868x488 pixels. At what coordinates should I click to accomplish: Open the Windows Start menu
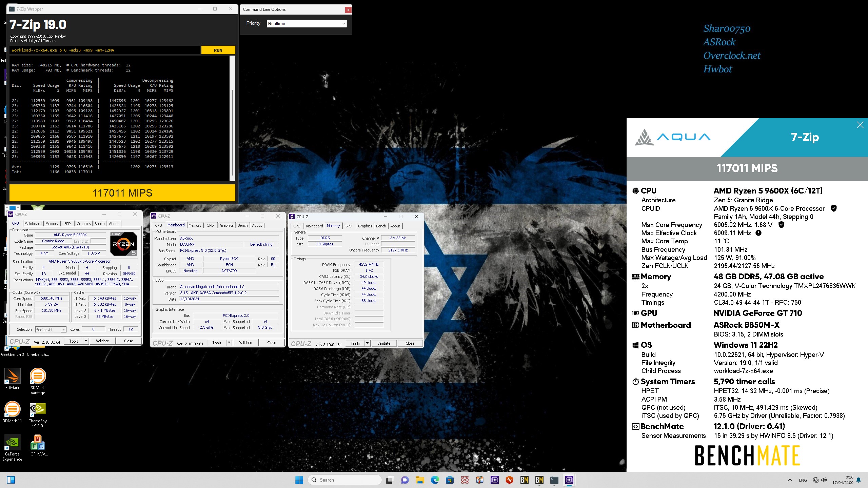(299, 480)
